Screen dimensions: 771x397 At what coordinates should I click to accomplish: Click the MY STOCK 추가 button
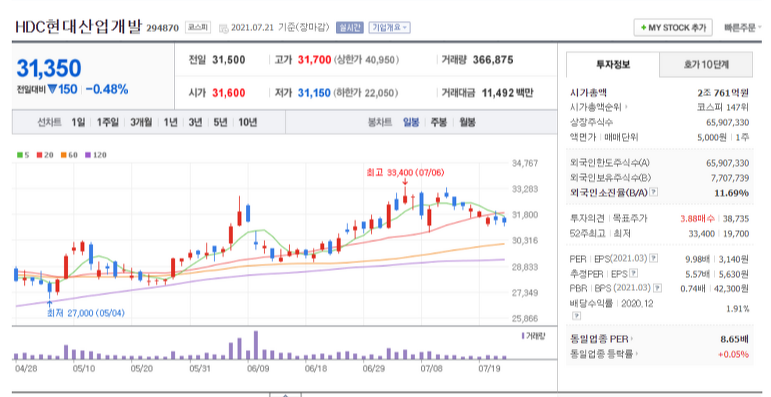673,28
